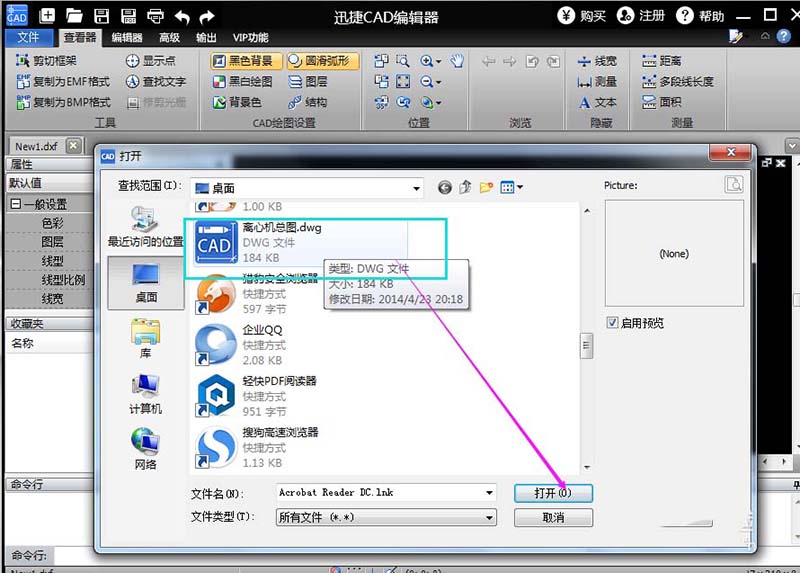Click the undo arrow in title bar

(182, 17)
